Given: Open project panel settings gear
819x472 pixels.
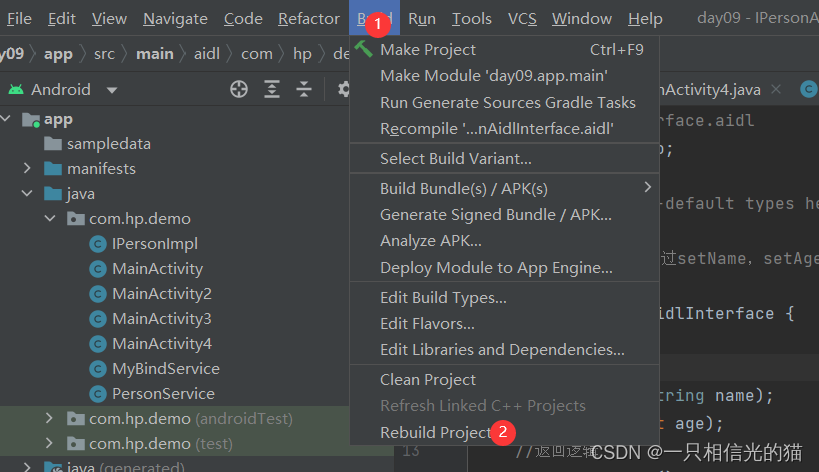Looking at the screenshot, I should point(343,90).
